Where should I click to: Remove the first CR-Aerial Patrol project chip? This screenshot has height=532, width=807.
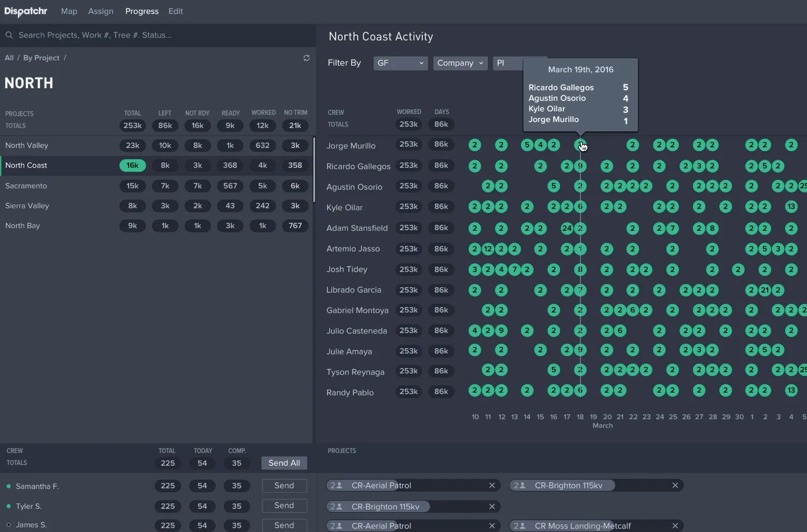click(x=492, y=485)
